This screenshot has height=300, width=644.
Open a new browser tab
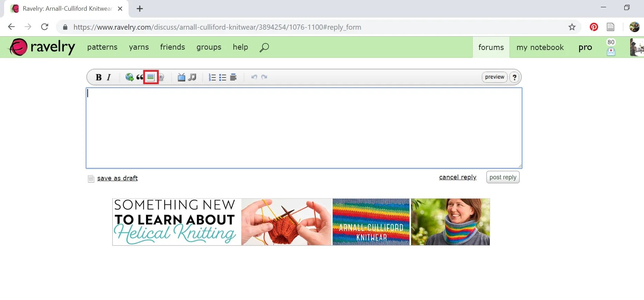tap(140, 9)
